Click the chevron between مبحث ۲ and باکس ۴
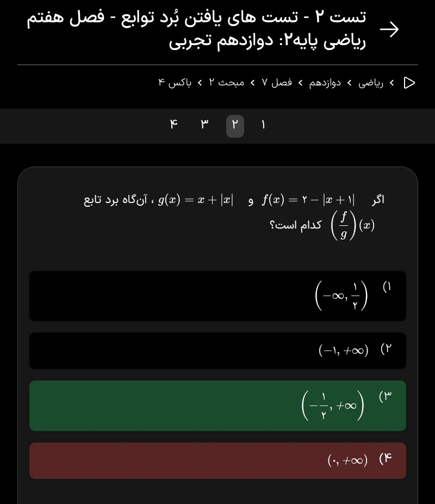Viewport: 435px width, 504px height. [x=200, y=83]
